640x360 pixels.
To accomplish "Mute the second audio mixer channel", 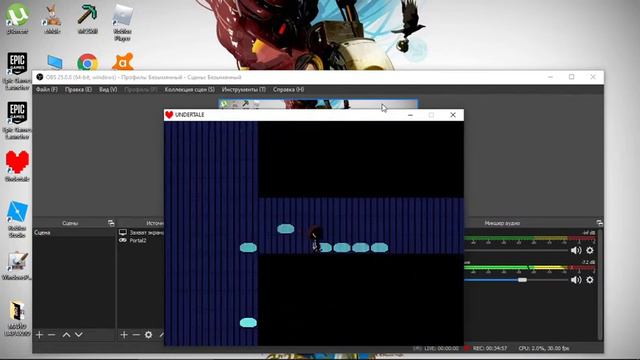I will pos(576,280).
